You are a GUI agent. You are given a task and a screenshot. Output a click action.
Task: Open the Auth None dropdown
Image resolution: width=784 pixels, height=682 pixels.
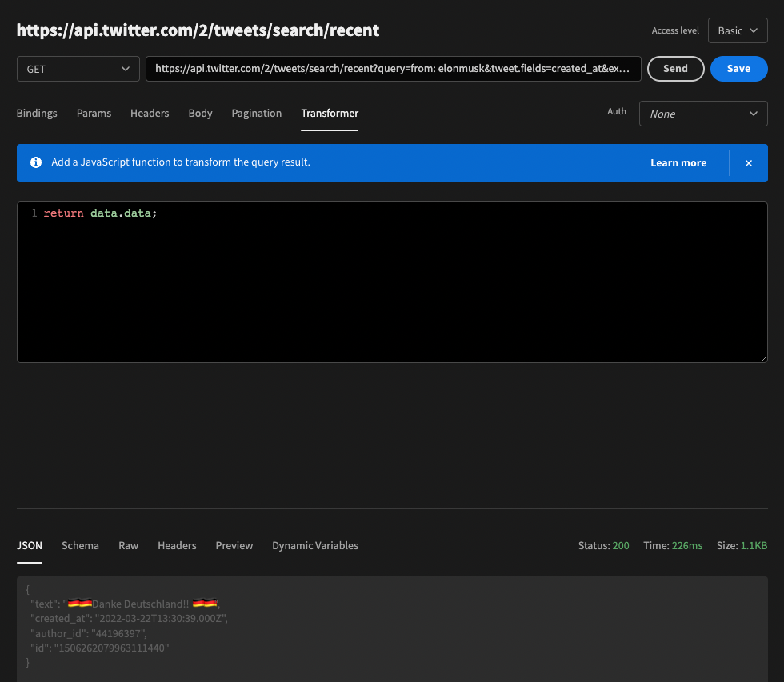pos(703,114)
